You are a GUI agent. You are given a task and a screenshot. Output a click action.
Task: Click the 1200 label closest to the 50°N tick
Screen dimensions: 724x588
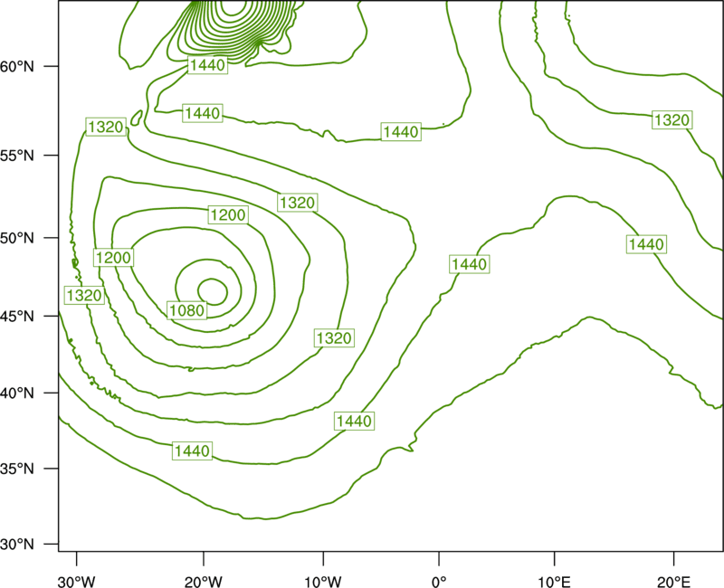114,257
